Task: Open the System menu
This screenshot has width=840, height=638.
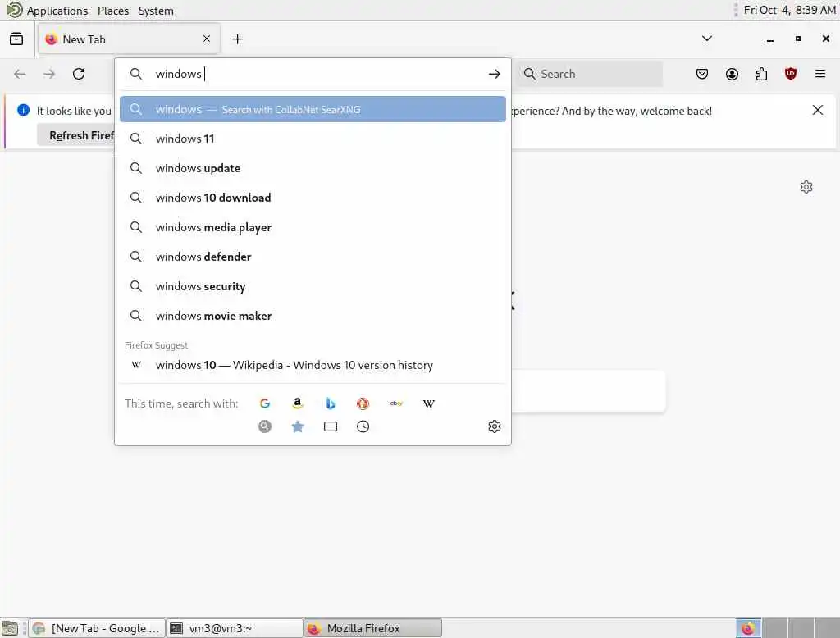Action: [156, 11]
